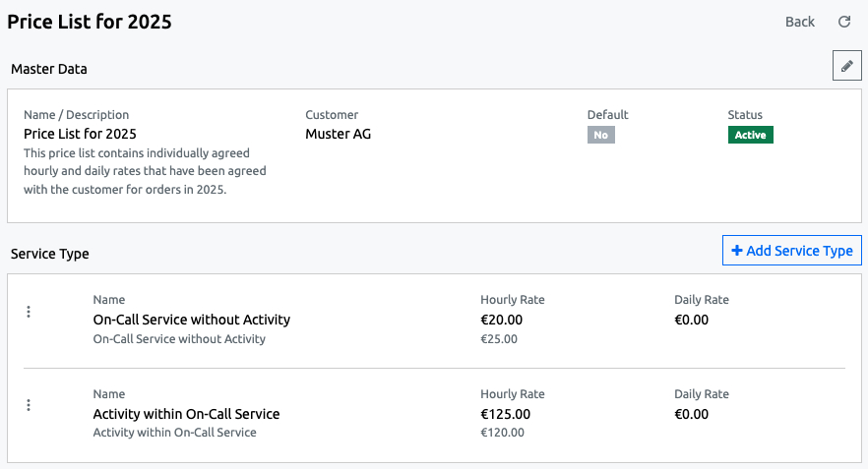Click the Price List for 2025 name in Master Data
The image size is (868, 469).
(80, 134)
